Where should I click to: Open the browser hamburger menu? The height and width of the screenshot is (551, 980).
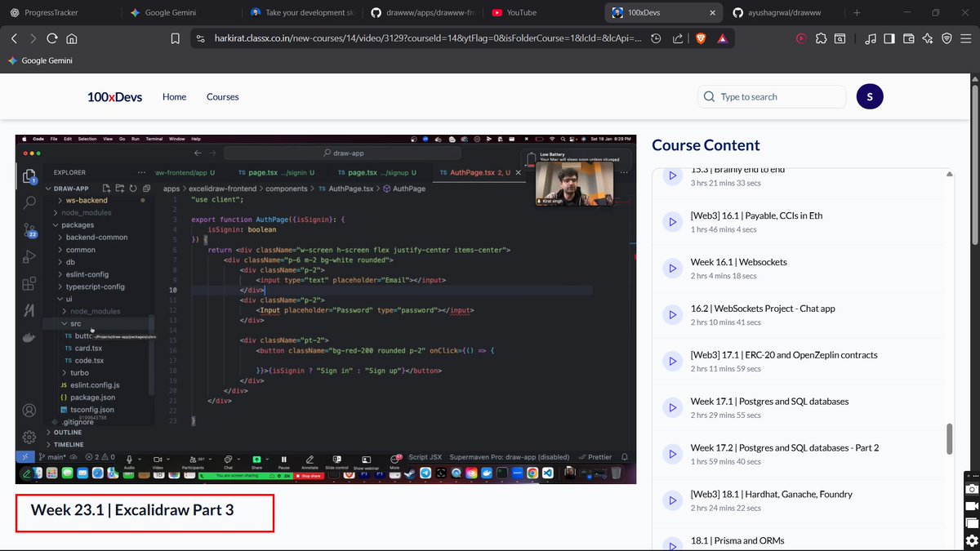coord(966,38)
